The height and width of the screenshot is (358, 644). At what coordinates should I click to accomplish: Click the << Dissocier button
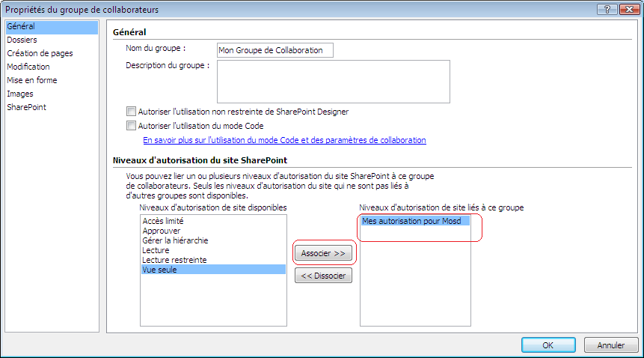pos(323,276)
